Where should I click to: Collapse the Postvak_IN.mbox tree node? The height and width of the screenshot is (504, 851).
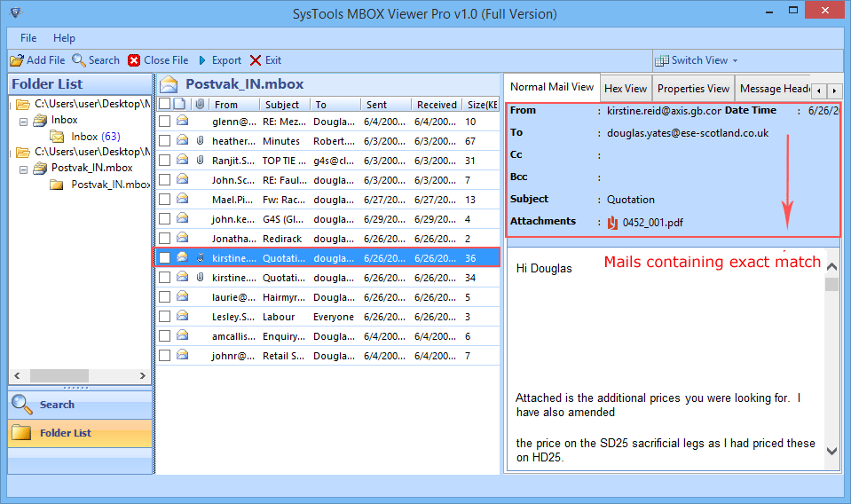point(23,169)
